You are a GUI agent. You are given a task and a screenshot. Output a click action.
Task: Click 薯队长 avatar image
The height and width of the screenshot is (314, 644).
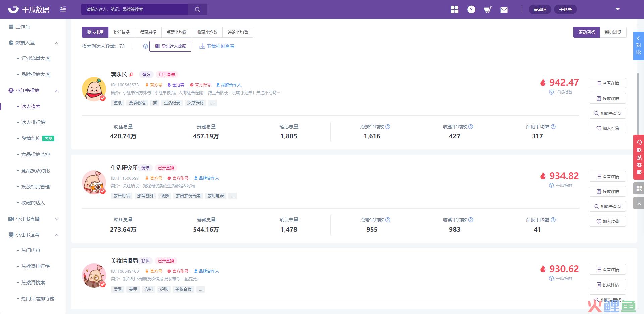coord(94,89)
